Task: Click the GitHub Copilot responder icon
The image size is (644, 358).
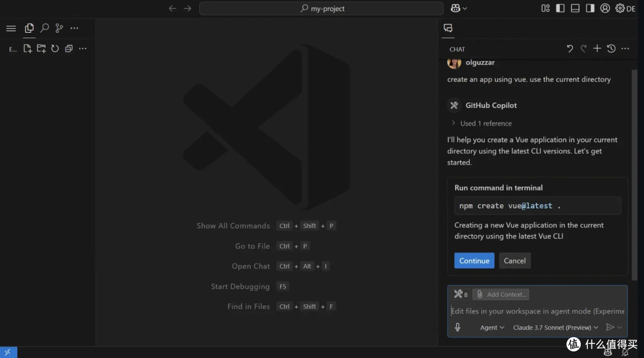Action: pos(454,105)
